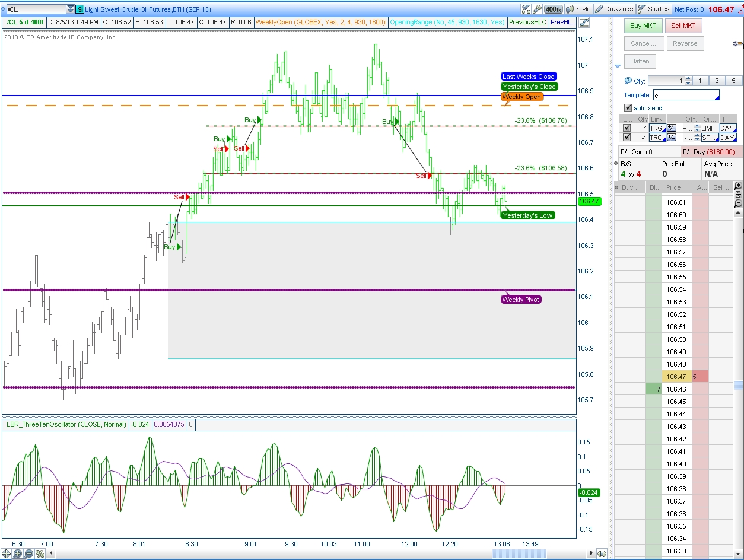Open the Drawings menu button

pyautogui.click(x=613, y=9)
